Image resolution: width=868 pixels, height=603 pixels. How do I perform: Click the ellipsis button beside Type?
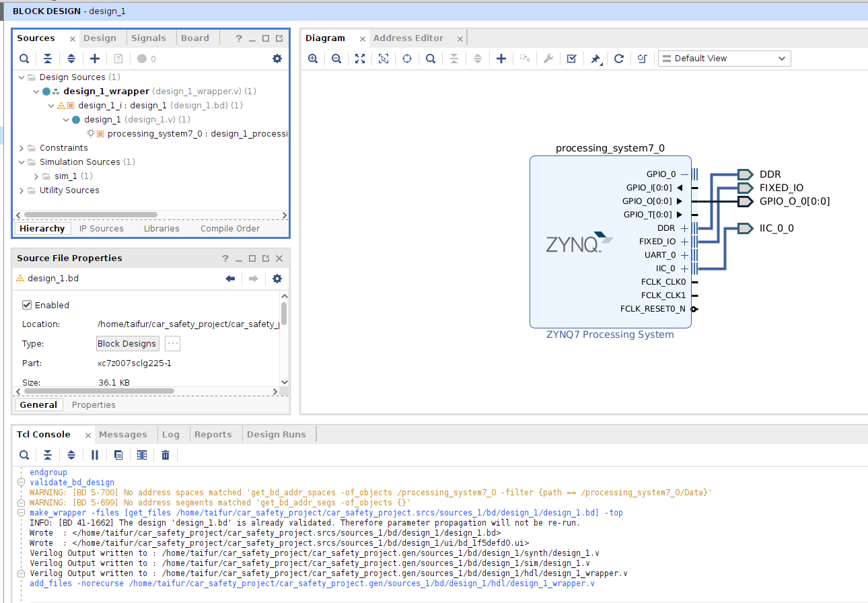coord(173,344)
